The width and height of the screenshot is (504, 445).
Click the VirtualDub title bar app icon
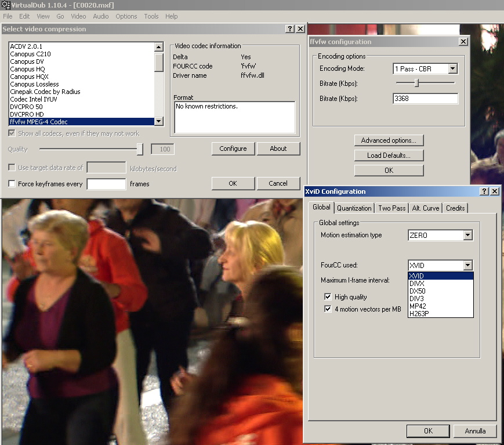point(5,5)
